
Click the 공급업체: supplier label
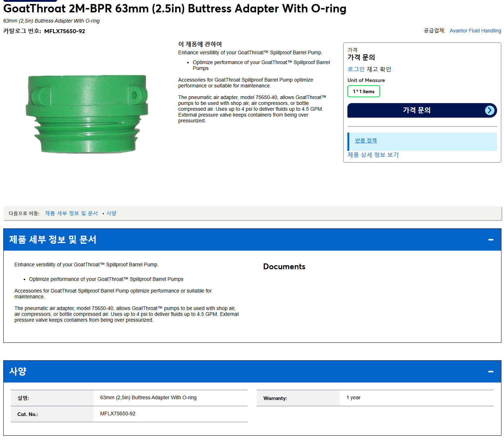coord(434,31)
